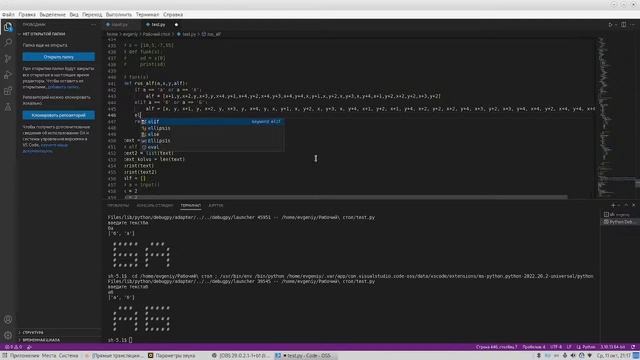This screenshot has height=360, width=640.
Task: Click the 'Рабочий стол' breadcrumb segment
Action: tap(156, 34)
